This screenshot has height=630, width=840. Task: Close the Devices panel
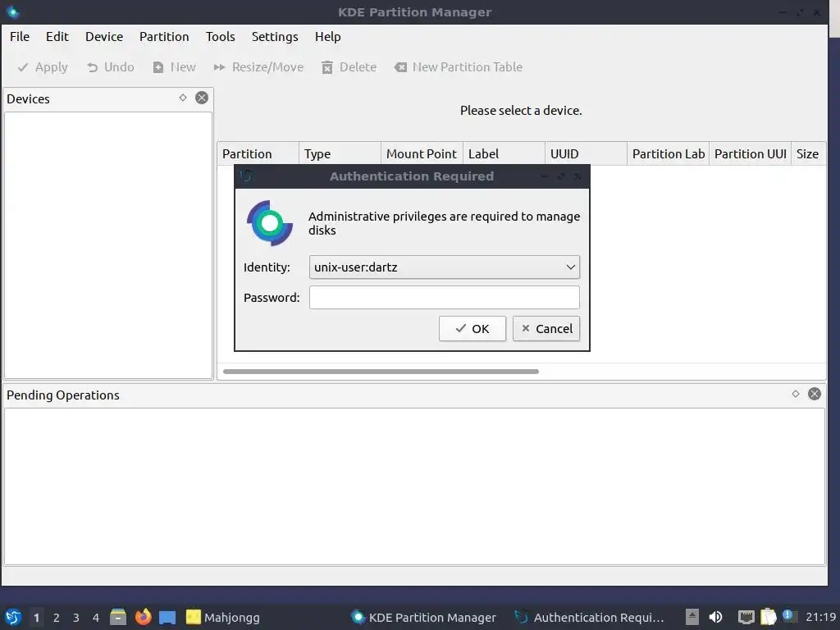pyautogui.click(x=202, y=98)
